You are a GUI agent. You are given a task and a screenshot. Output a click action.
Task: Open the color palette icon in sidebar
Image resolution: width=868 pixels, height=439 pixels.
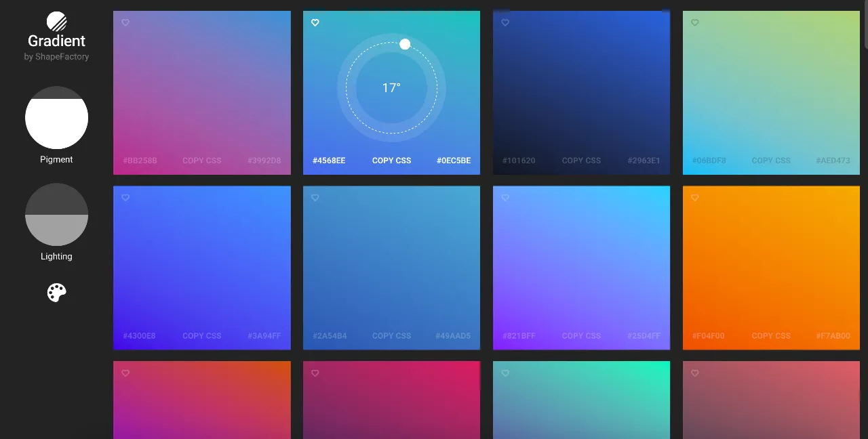[x=56, y=293]
